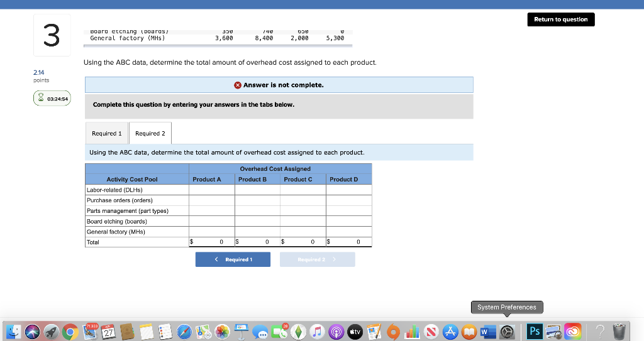The image size is (644, 341).
Task: Open Launchpad rocket icon
Action: coord(52,332)
